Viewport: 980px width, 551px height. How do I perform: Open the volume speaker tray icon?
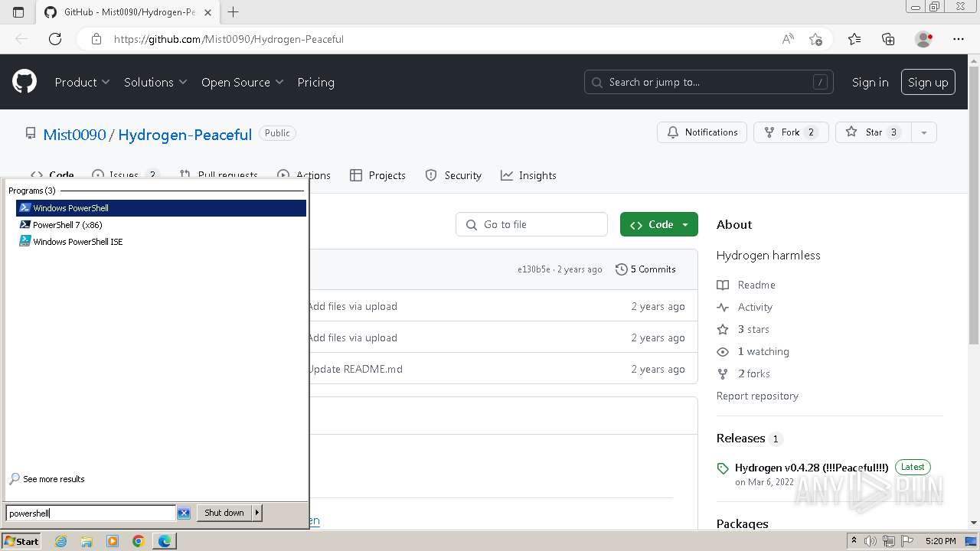pos(871,541)
